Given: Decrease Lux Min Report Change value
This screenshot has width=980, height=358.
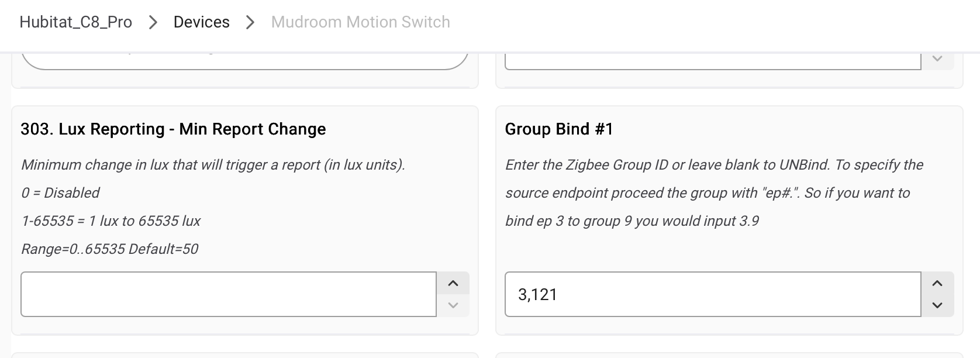Looking at the screenshot, I should click(x=453, y=305).
